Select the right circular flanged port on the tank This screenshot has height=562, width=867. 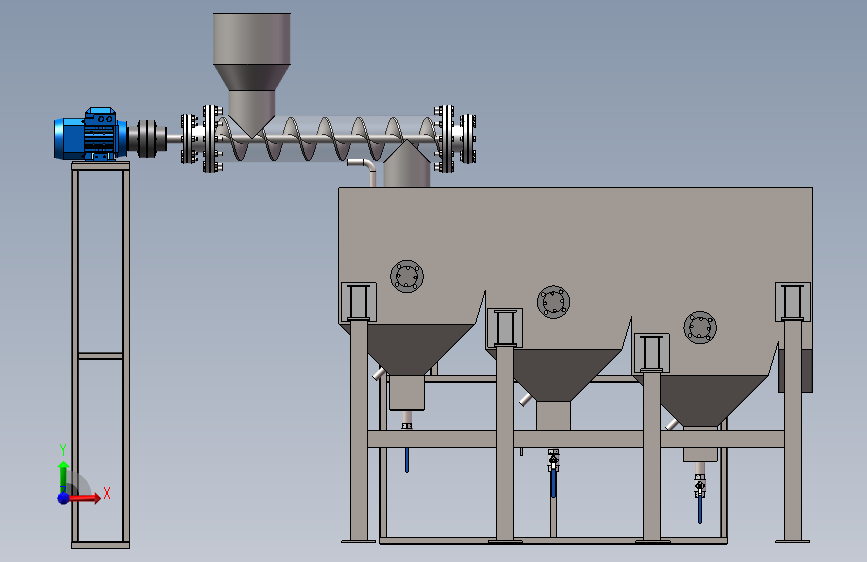coord(700,327)
